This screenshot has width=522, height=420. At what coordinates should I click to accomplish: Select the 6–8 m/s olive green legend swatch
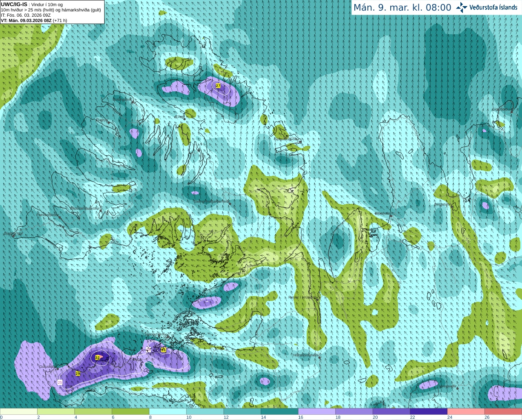(x=130, y=411)
